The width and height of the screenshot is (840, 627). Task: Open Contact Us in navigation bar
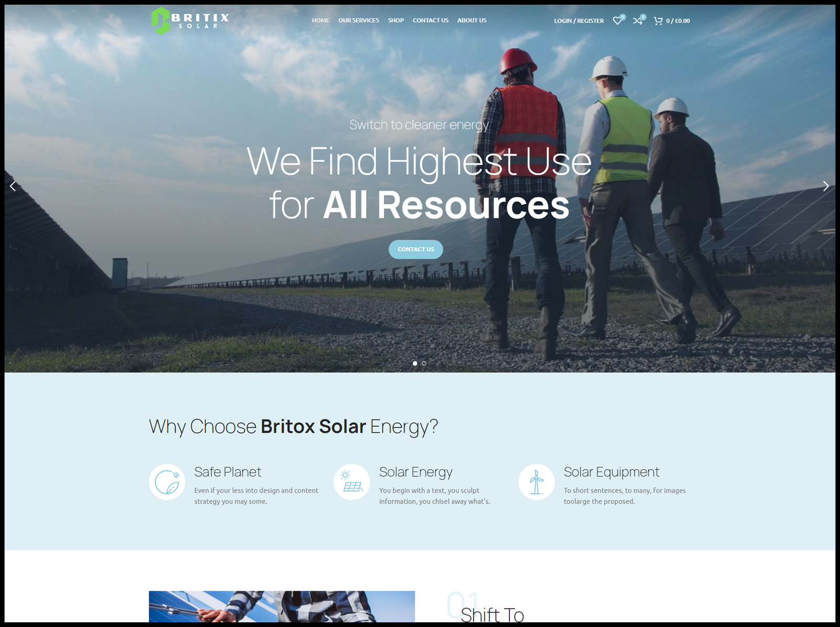[430, 20]
